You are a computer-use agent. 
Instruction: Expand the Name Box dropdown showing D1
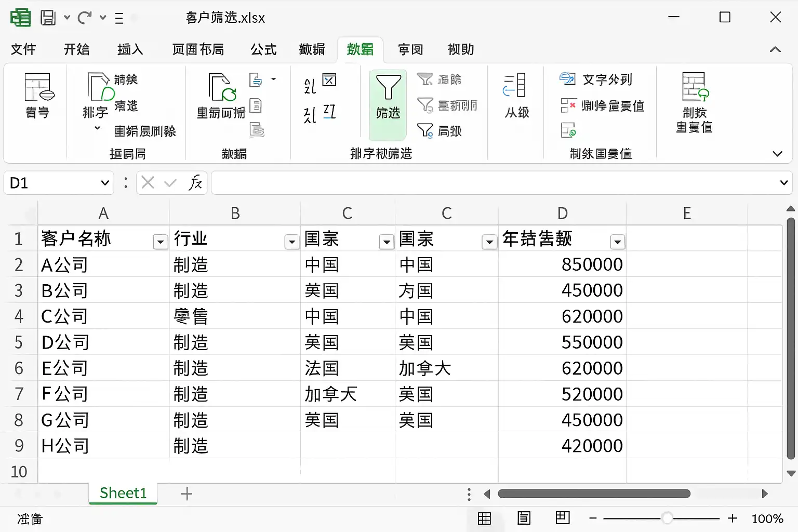[x=104, y=183]
